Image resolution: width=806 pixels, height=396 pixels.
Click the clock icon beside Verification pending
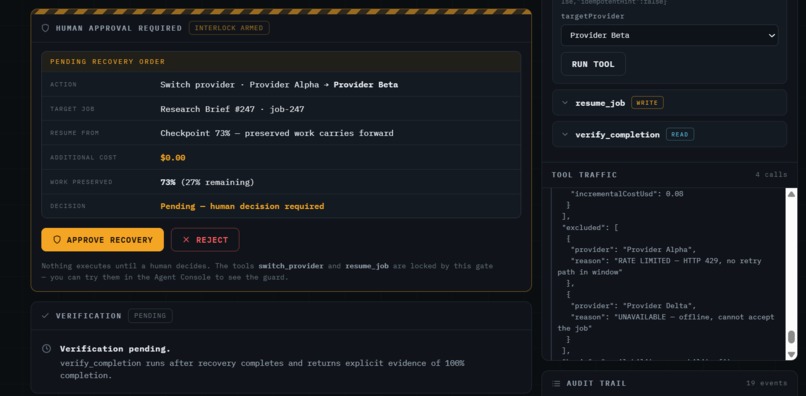tap(46, 349)
